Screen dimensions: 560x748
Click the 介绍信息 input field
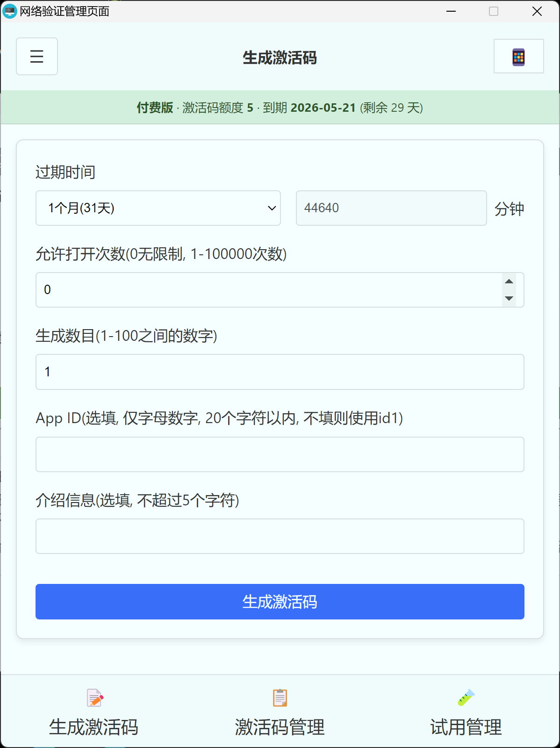[280, 536]
